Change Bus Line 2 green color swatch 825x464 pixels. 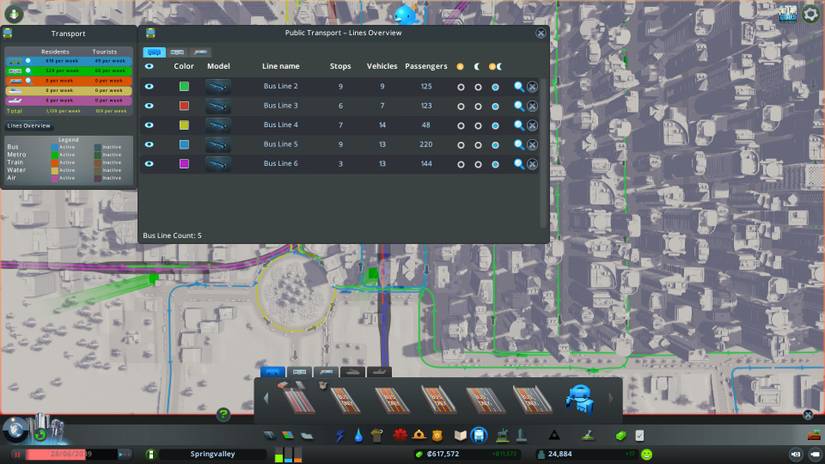(184, 86)
